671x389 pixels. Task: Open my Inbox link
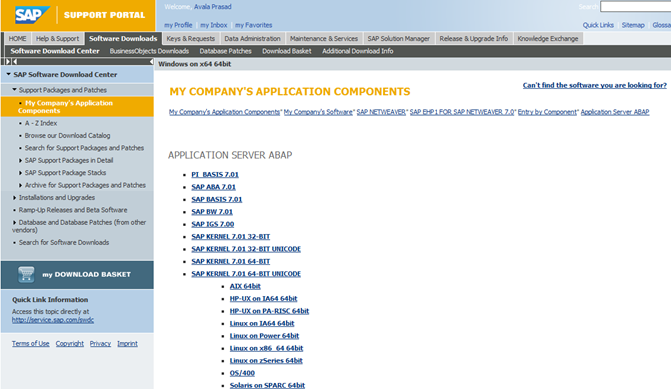(214, 25)
